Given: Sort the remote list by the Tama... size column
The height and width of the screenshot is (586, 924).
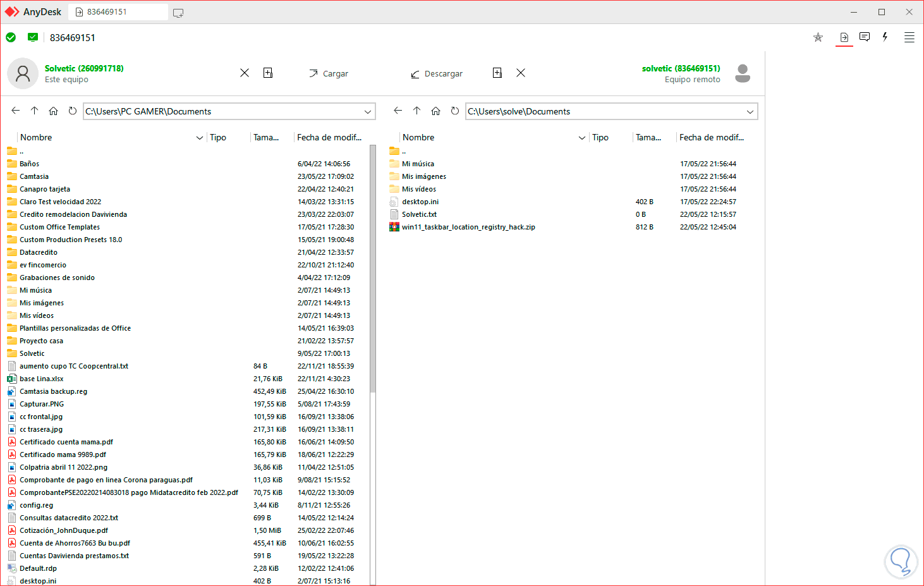Looking at the screenshot, I should [x=648, y=137].
